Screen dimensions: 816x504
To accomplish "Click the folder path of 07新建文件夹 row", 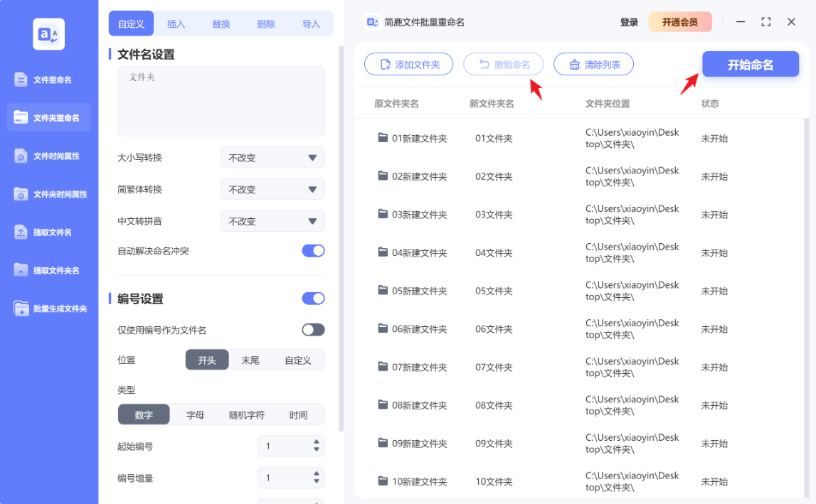I will 632,368.
